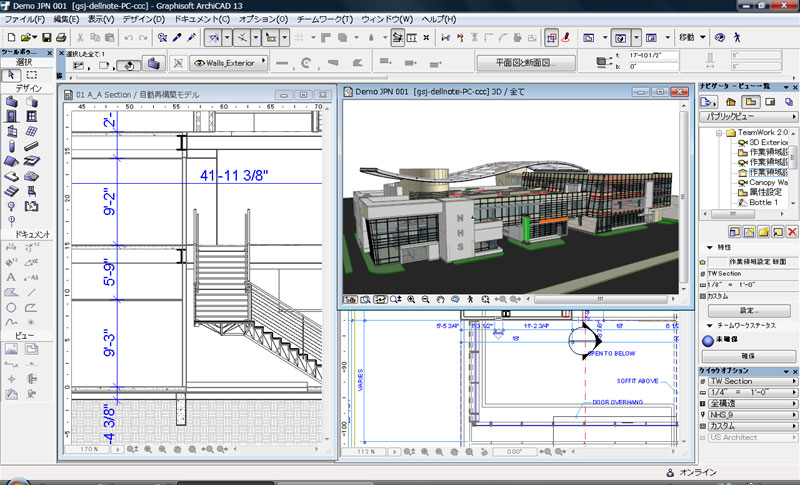Select the Window tool in the toolbox
Screen dimensions: 800x485
[32, 116]
